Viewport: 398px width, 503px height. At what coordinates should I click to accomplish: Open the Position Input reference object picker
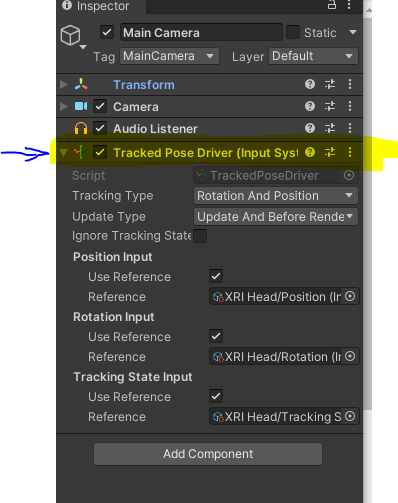tap(350, 296)
